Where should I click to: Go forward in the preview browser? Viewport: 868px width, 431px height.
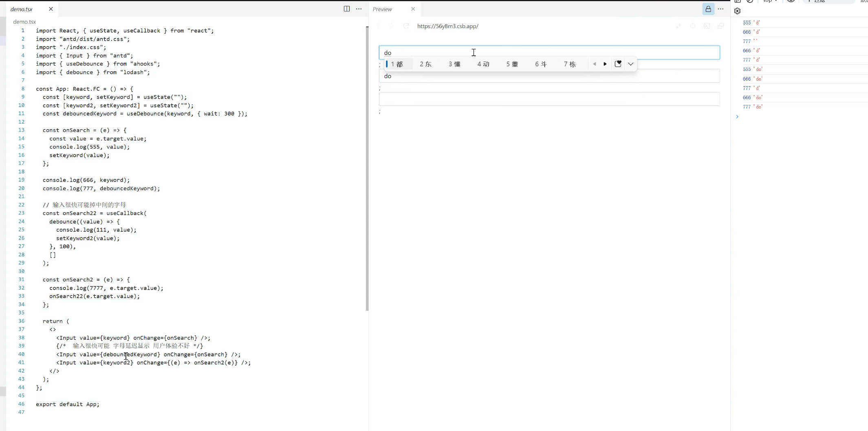click(392, 26)
